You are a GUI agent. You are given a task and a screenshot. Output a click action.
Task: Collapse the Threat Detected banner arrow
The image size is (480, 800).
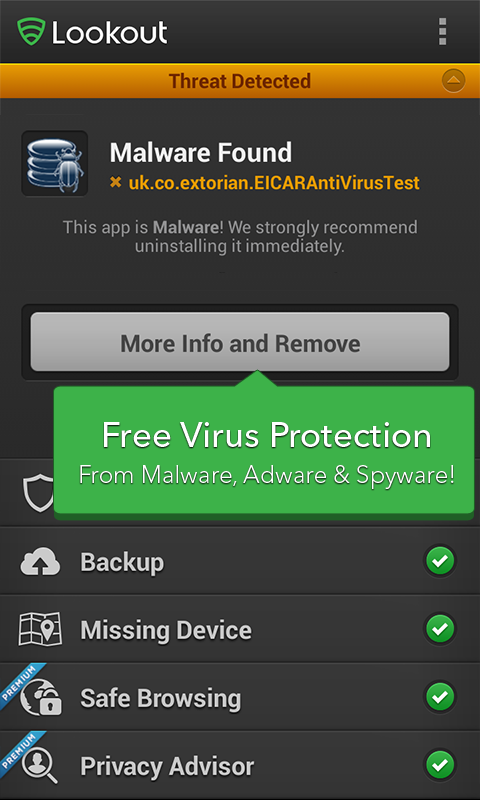[453, 81]
